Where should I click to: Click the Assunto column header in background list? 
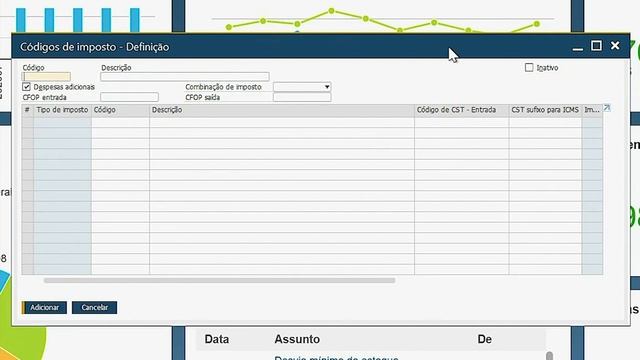[x=297, y=339]
